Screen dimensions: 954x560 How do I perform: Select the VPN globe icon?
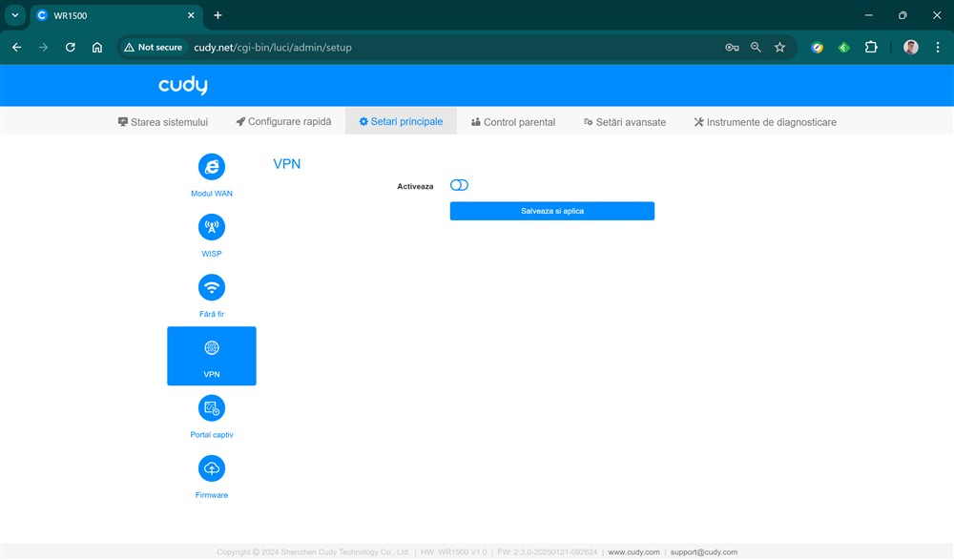click(212, 348)
